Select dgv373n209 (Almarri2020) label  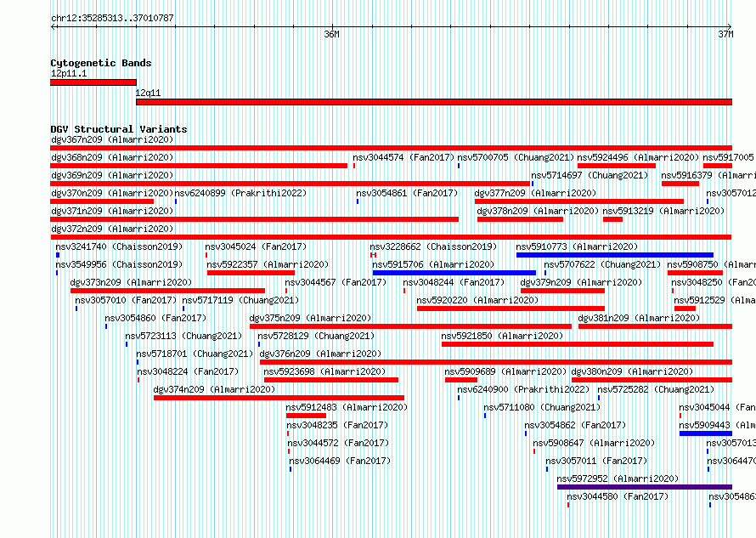point(131,282)
